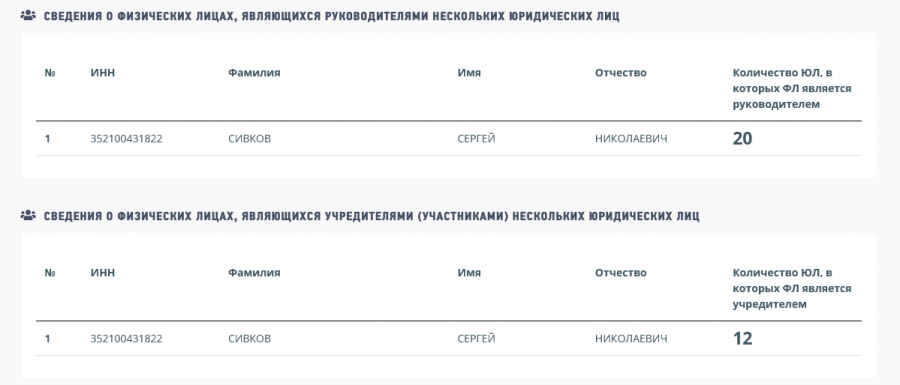
Task: Select the Фамилия column header in the founders table
Action: pos(254,273)
